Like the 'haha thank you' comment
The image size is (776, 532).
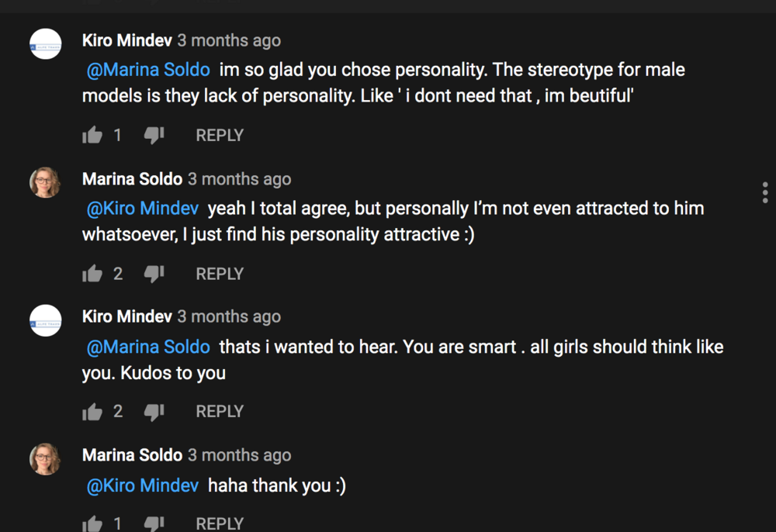[92, 523]
